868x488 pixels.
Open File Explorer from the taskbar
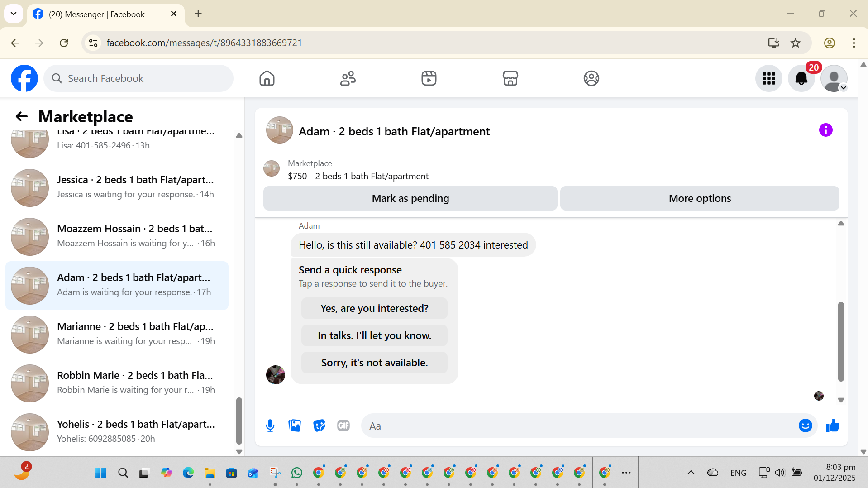pos(210,473)
